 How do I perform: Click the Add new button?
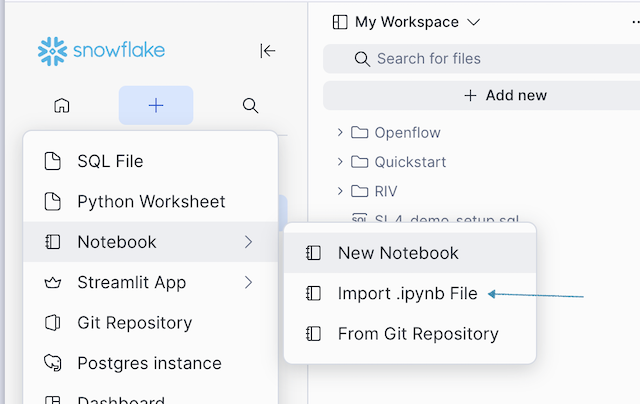click(506, 96)
